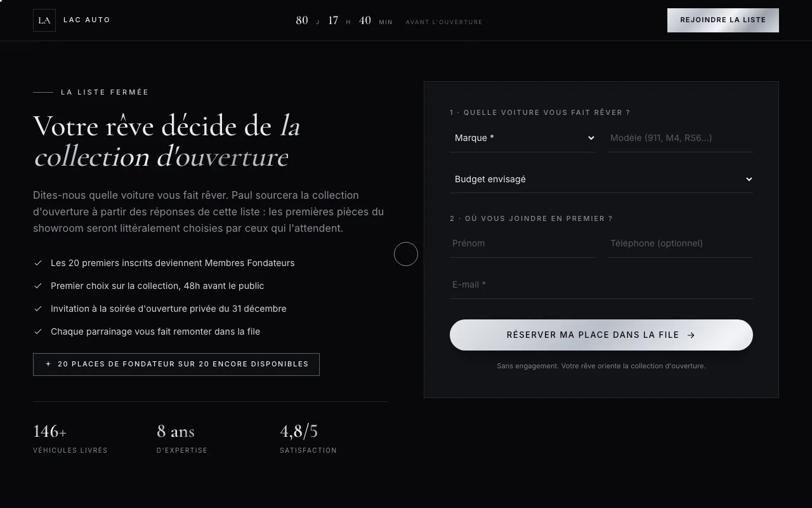Click the paragraph starting with Dites-nous

209,211
